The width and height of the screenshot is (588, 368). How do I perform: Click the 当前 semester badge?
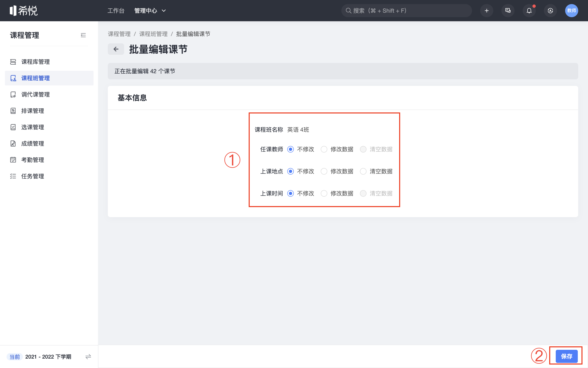[14, 357]
